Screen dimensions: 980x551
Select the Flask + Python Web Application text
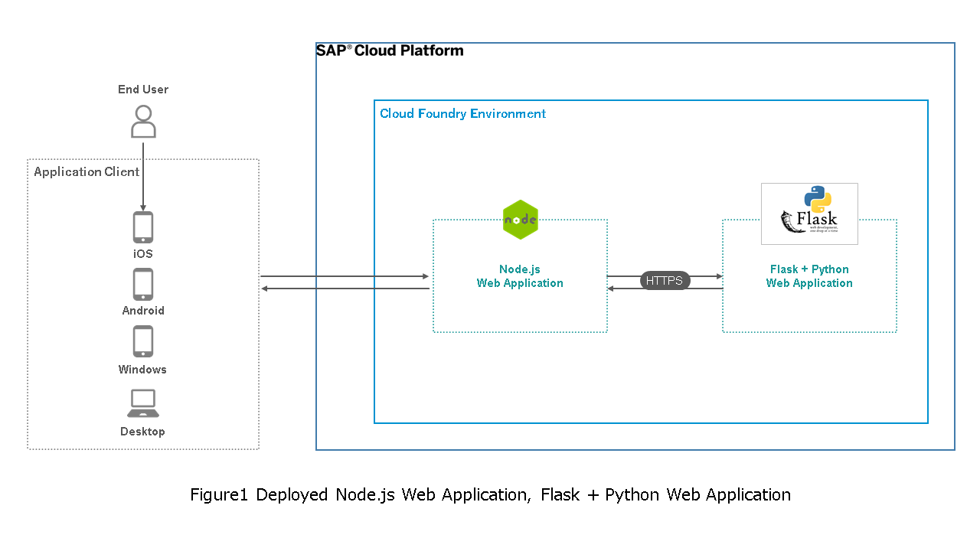coord(809,276)
